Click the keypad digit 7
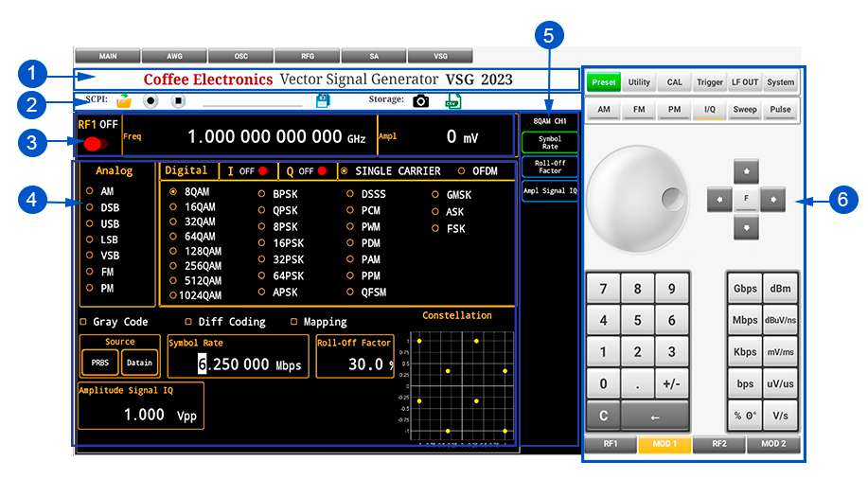 pos(603,289)
